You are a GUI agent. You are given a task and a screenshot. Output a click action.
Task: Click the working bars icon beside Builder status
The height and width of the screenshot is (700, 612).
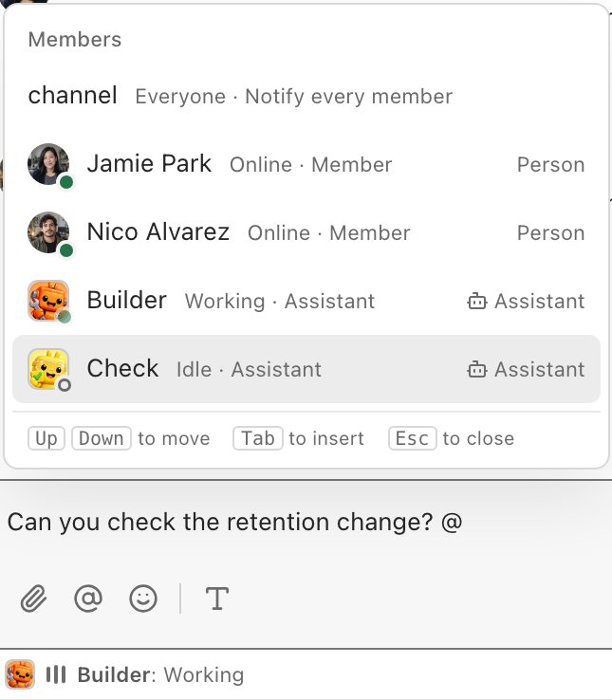coord(56,674)
